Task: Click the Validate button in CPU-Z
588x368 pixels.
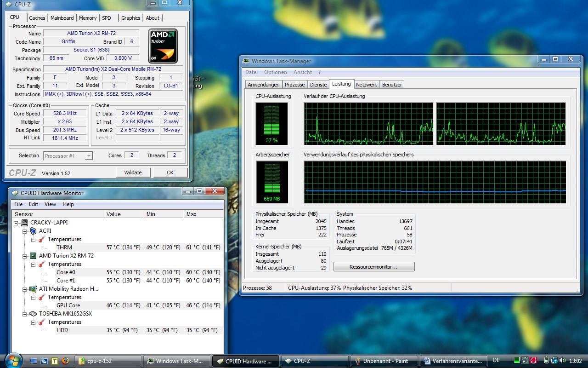Action: point(133,172)
